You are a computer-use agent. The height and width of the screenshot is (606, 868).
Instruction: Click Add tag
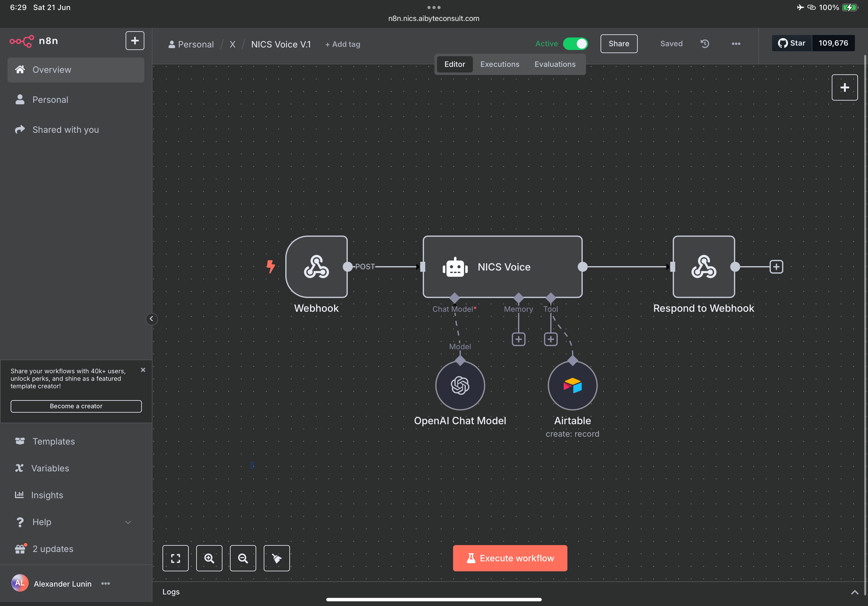point(342,44)
